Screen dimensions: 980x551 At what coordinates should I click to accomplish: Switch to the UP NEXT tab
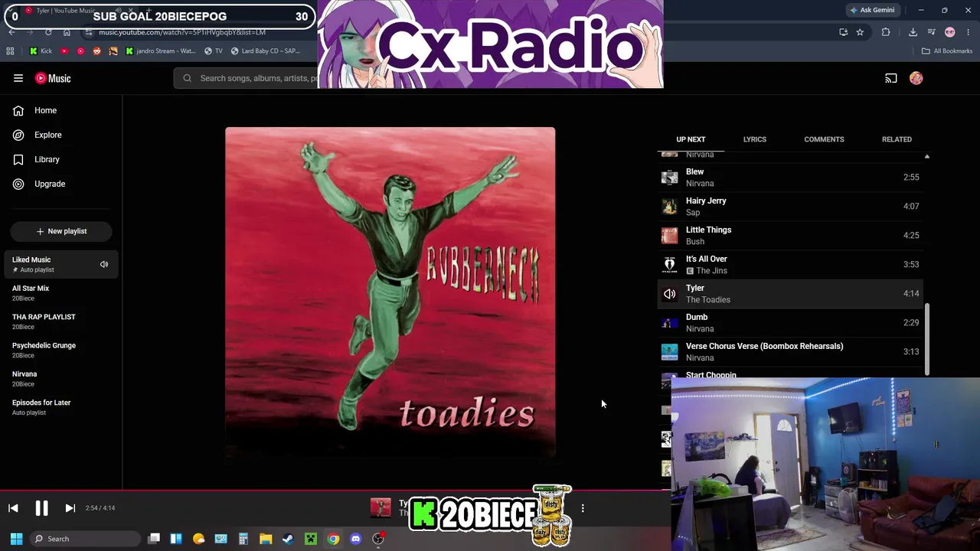pyautogui.click(x=691, y=139)
